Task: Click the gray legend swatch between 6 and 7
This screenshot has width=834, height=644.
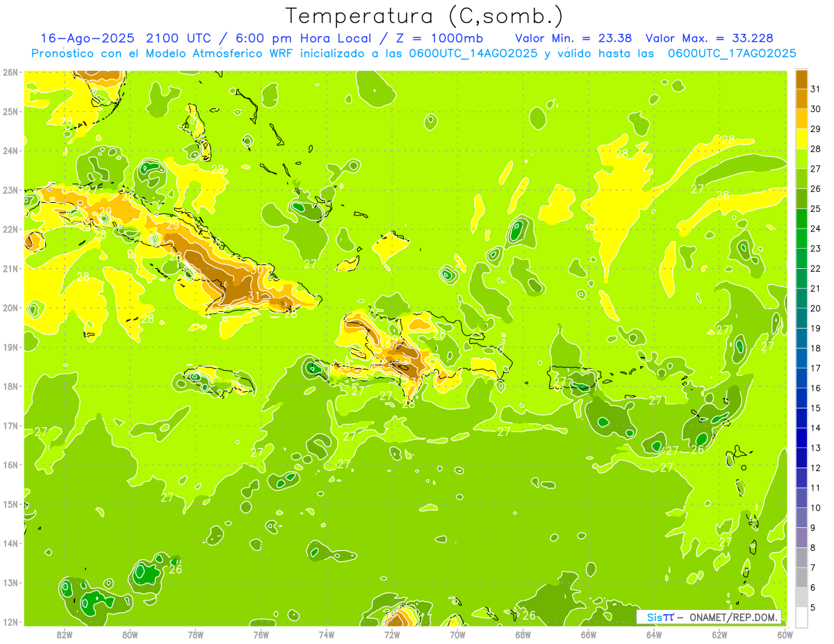Action: 801,577
